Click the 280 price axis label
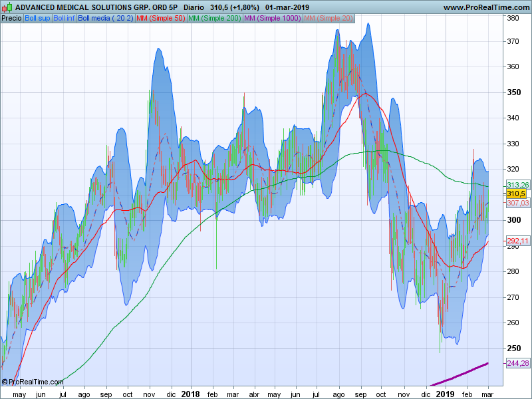The height and width of the screenshot is (399, 532). tap(513, 271)
